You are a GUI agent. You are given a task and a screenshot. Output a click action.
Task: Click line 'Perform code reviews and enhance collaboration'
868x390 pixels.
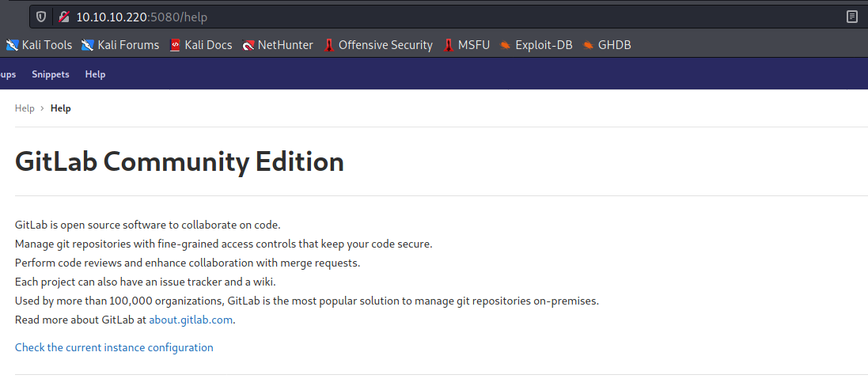(x=188, y=263)
